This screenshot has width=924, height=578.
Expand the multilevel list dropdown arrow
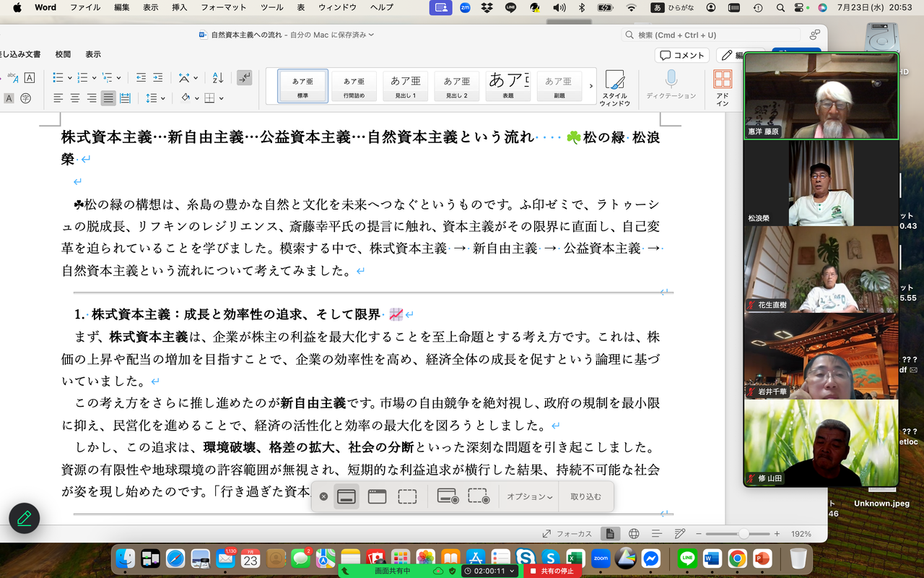tap(118, 78)
